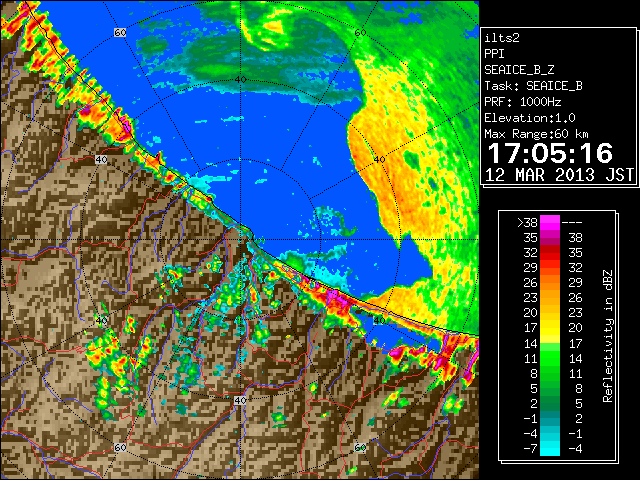Click '-4' in the legend's right column
The height and width of the screenshot is (480, 640).
(x=575, y=449)
